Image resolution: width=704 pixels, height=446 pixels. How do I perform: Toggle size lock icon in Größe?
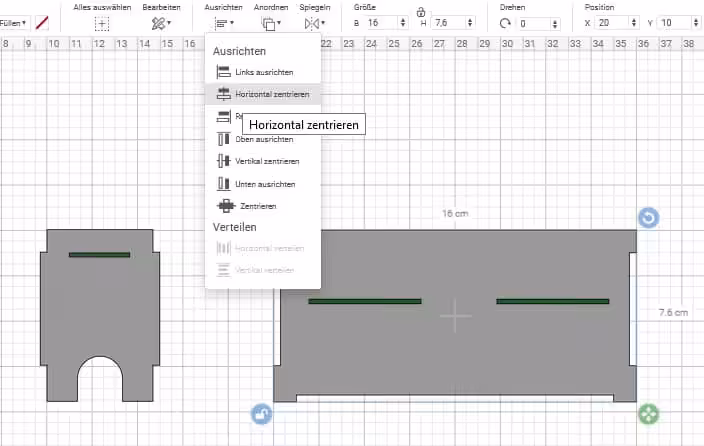tap(421, 12)
